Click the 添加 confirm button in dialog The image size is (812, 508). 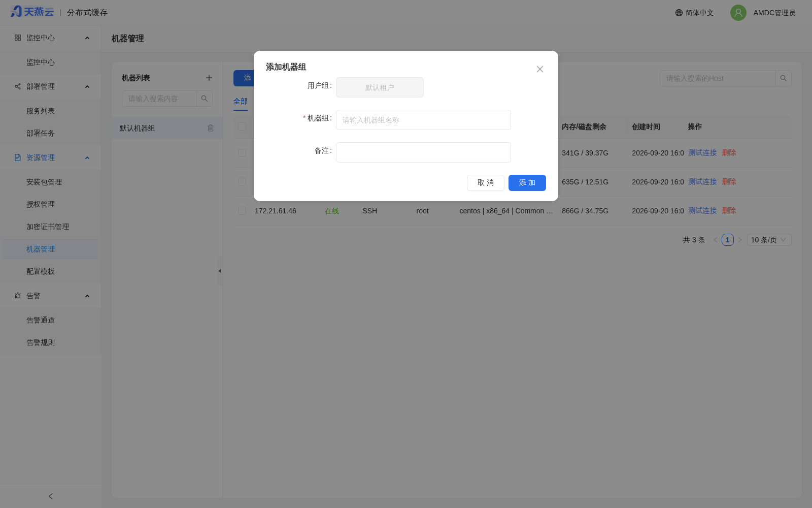(527, 183)
